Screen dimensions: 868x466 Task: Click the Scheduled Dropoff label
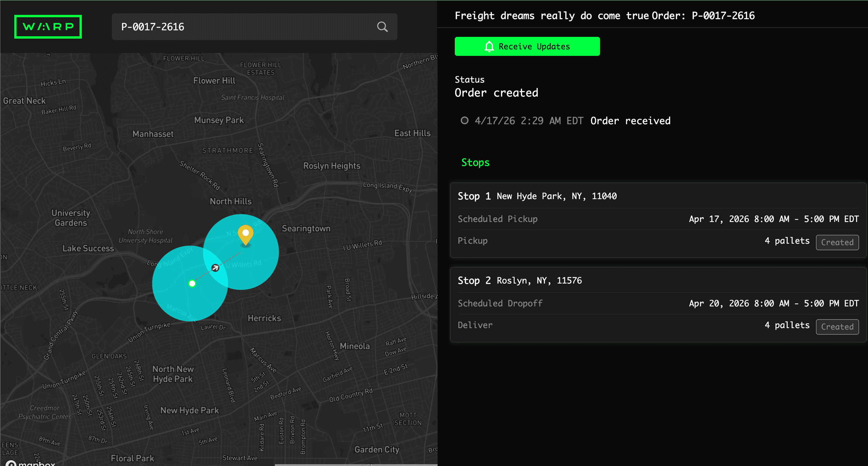(500, 304)
